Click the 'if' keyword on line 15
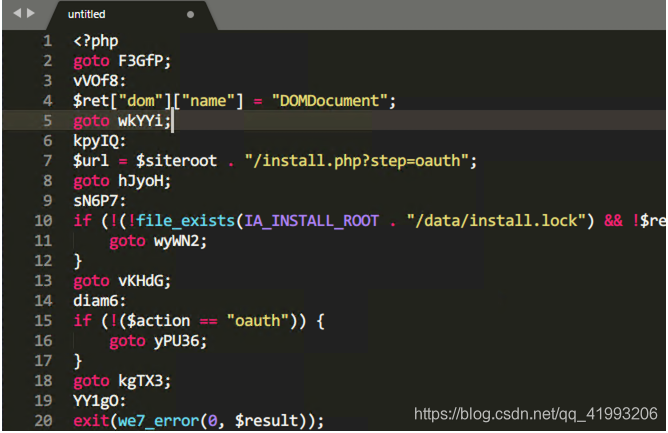 82,321
